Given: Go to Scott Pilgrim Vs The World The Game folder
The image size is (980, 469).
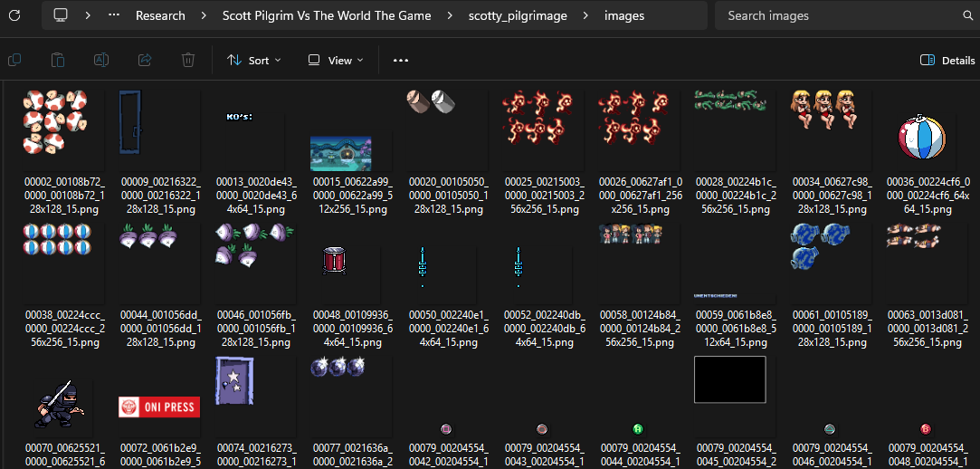Looking at the screenshot, I should click(327, 15).
